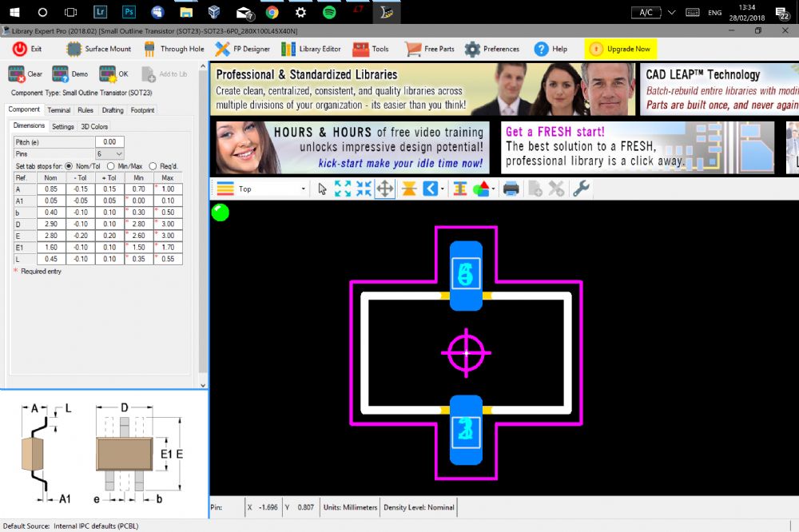Image resolution: width=799 pixels, height=532 pixels.
Task: Click the Get a FRESH start banner
Action: 638,148
